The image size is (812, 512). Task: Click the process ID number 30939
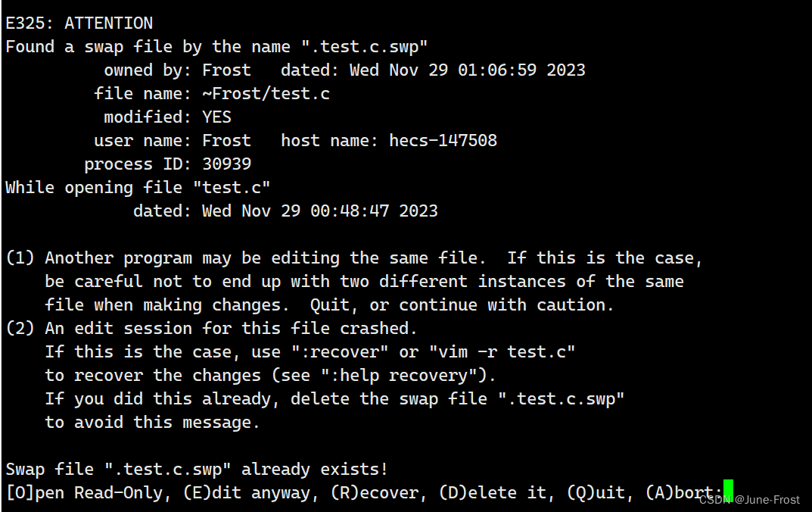point(226,164)
